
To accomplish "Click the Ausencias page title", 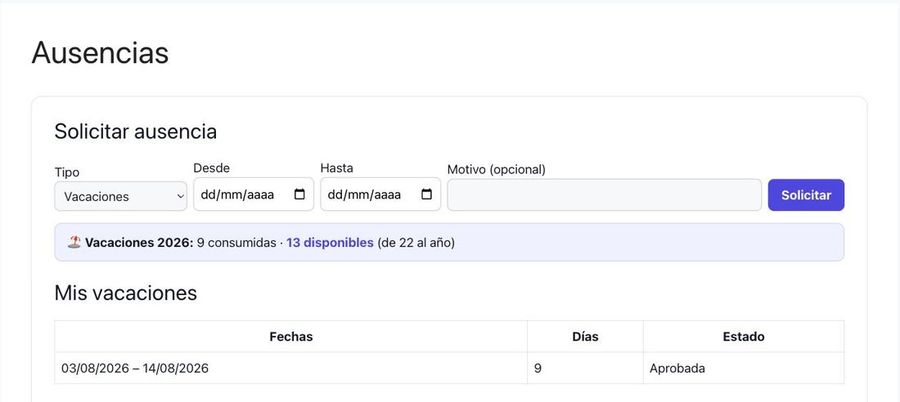I will pos(100,53).
